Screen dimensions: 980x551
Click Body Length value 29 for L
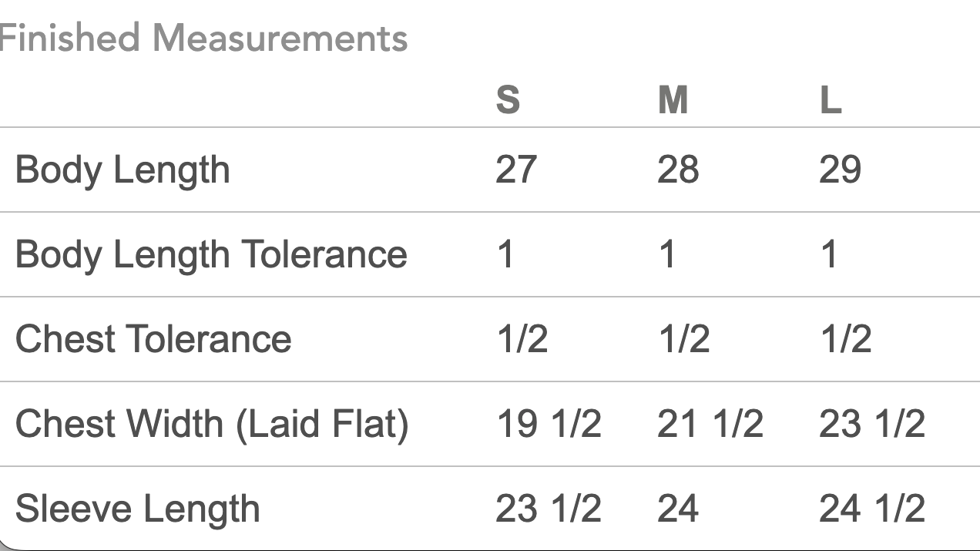click(x=840, y=170)
